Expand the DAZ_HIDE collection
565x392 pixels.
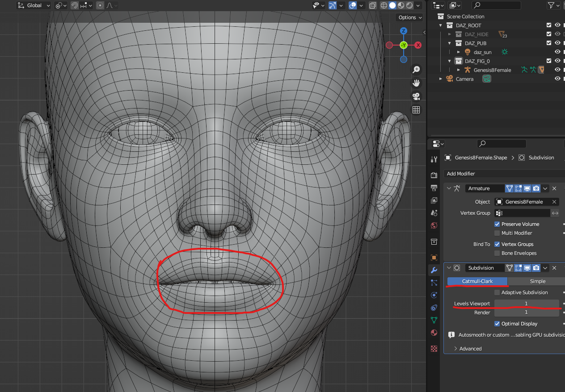pyautogui.click(x=450, y=34)
